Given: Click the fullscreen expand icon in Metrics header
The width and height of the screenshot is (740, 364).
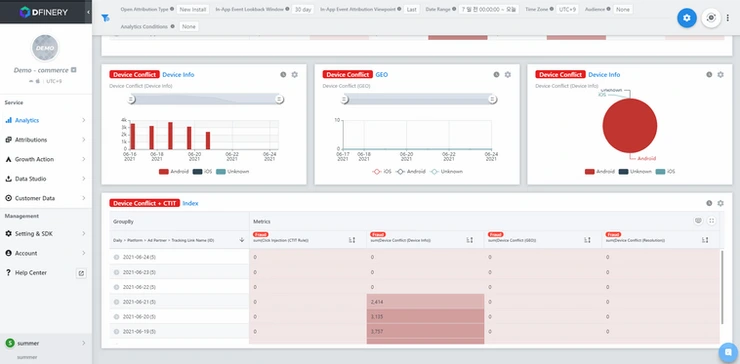Looking at the screenshot, I should 712,221.
